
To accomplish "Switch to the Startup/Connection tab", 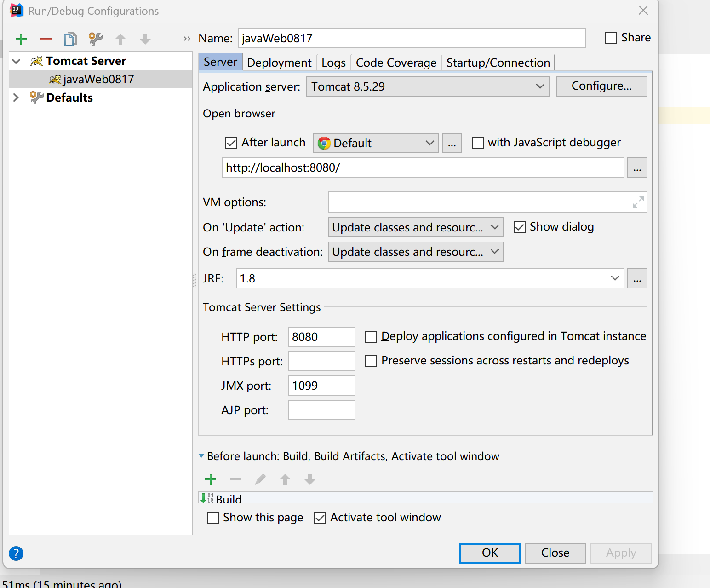I will click(498, 63).
